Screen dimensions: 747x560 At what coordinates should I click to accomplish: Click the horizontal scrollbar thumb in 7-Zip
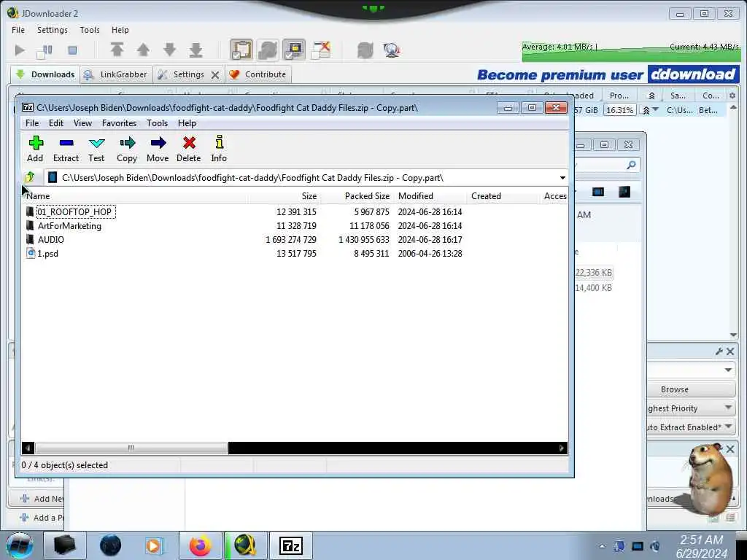131,448
